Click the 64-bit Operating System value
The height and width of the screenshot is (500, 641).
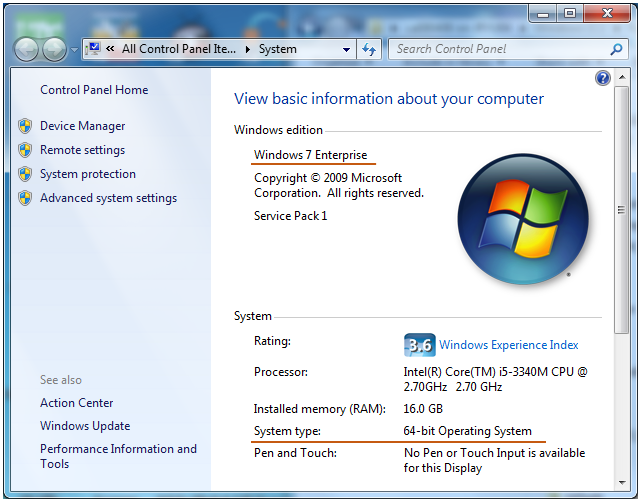[468, 431]
